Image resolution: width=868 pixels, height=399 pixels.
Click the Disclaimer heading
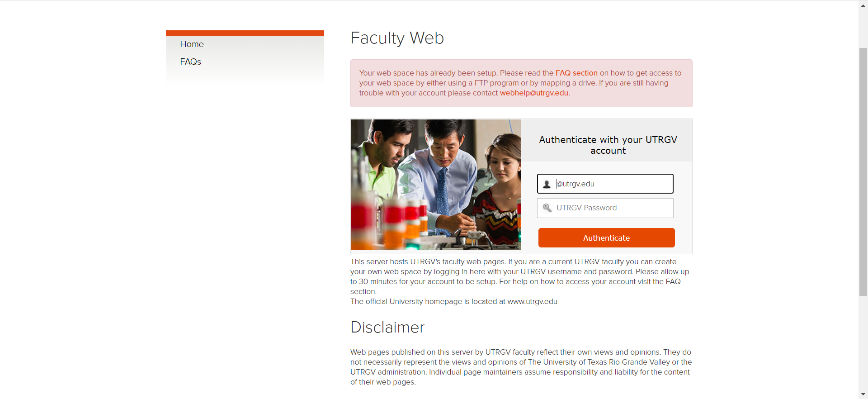tap(387, 328)
